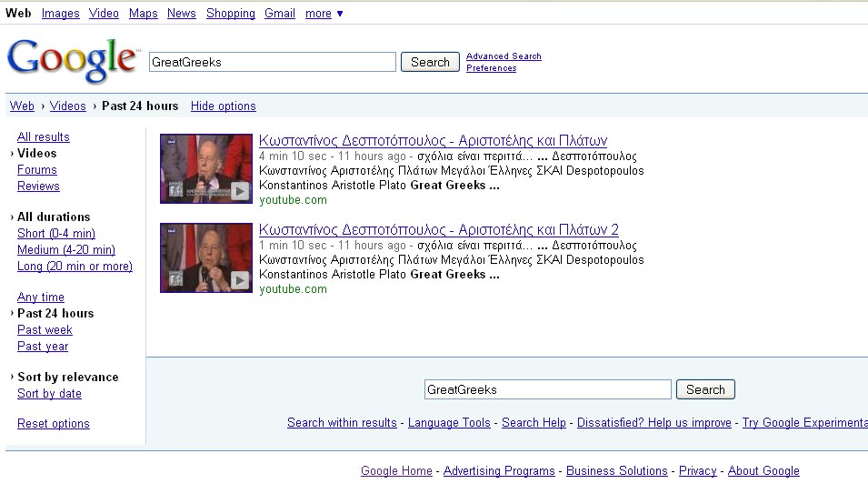Filter by Short (0-4 min) duration
The width and height of the screenshot is (868, 504).
tap(56, 234)
